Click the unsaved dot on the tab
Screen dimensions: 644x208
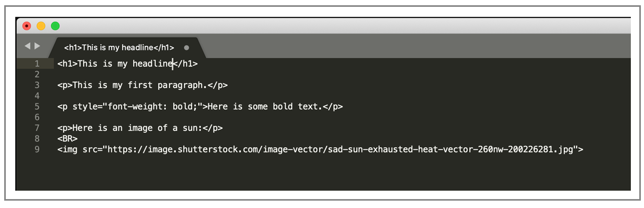[x=186, y=47]
